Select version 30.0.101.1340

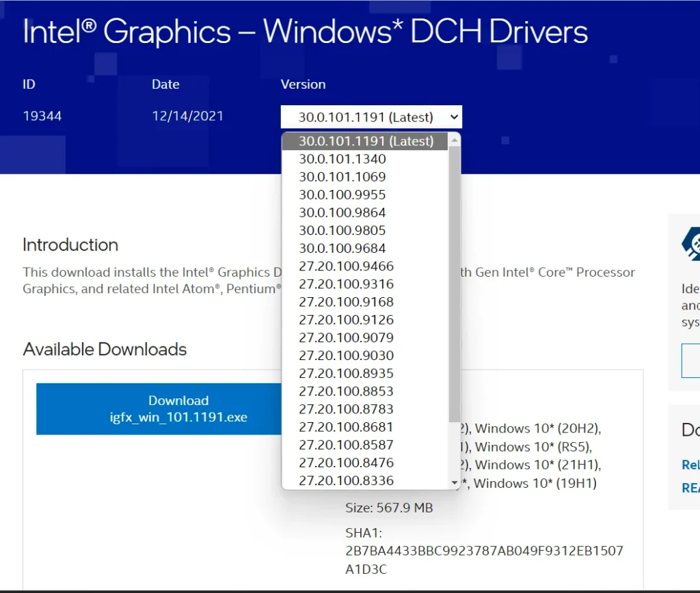tap(365, 159)
